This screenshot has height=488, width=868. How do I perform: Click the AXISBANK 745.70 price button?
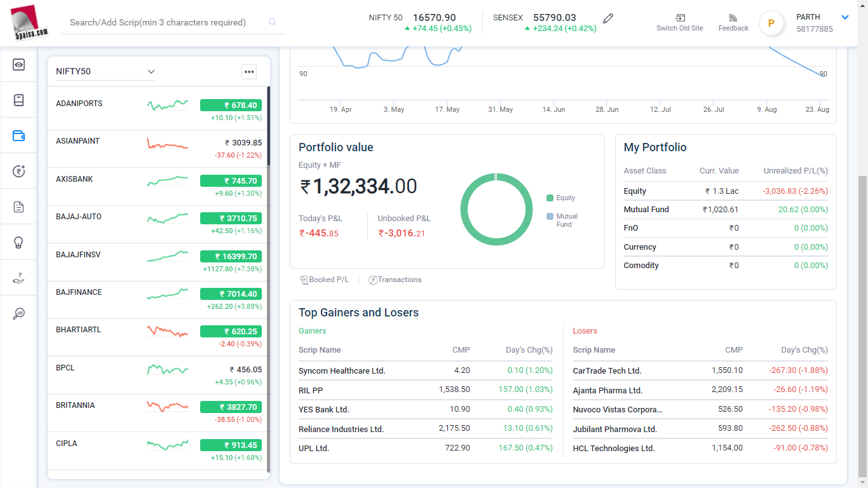pos(231,181)
